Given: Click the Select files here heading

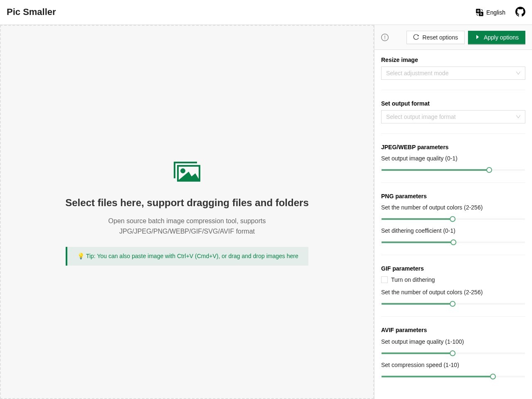Looking at the screenshot, I should tap(187, 203).
